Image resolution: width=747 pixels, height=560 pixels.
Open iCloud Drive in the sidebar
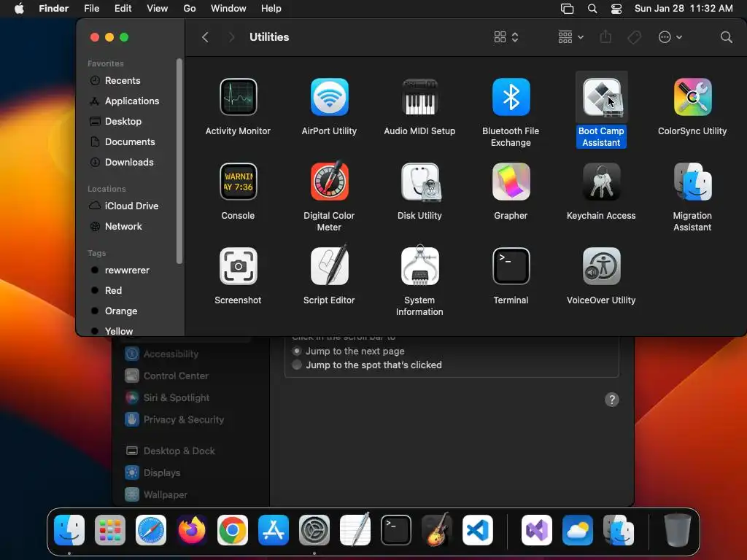130,206
